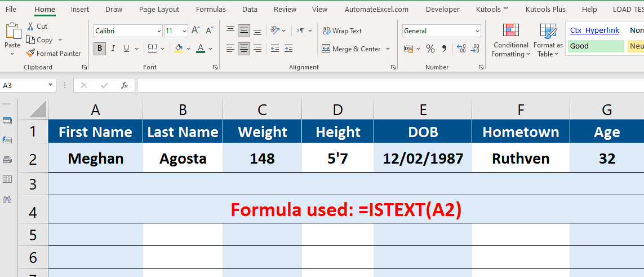644x277 pixels.
Task: Open Clipboard dialog launcher
Action: coord(84,67)
